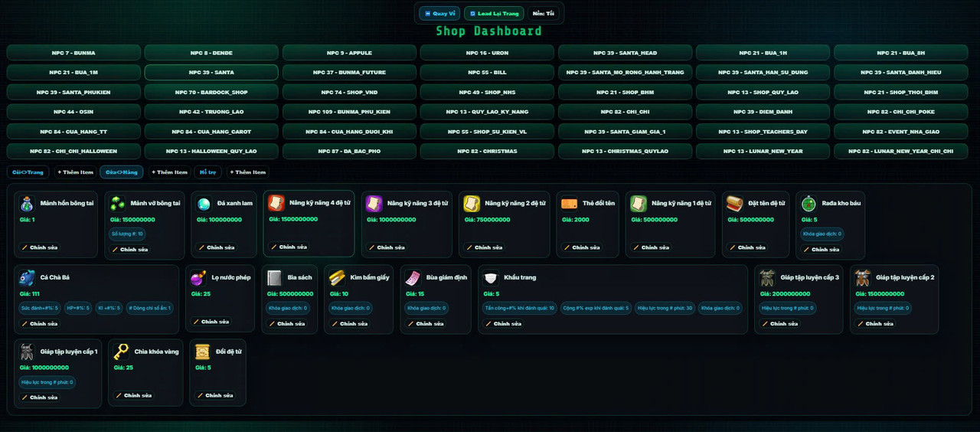Click the Giáp tập luyện cấp 1 armor icon
This screenshot has height=432, width=980.
pos(28,352)
